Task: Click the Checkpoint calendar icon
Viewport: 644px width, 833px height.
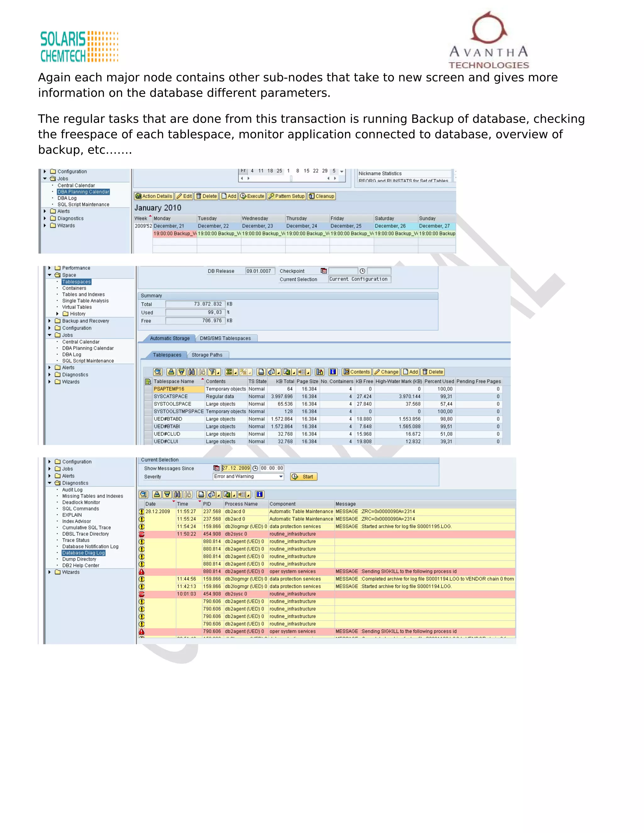Action: (x=324, y=271)
